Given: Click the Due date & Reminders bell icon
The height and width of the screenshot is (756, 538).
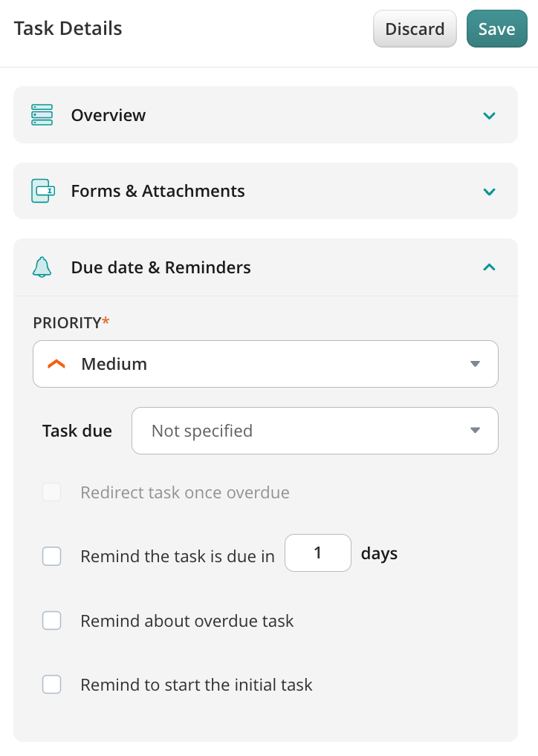Looking at the screenshot, I should tap(42, 267).
